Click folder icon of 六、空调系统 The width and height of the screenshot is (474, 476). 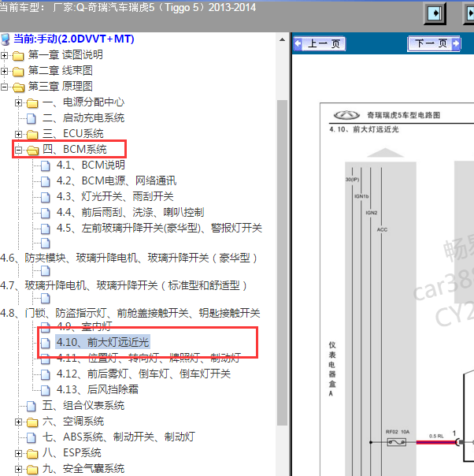point(32,422)
